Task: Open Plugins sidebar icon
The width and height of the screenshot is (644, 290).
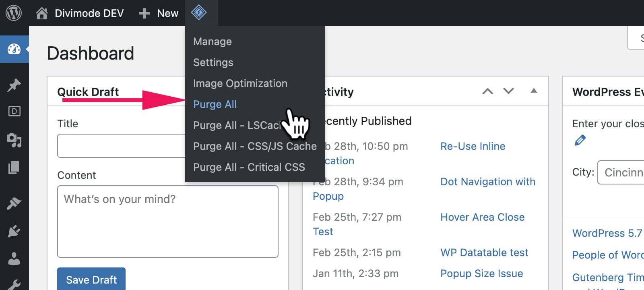Action: coord(14,231)
